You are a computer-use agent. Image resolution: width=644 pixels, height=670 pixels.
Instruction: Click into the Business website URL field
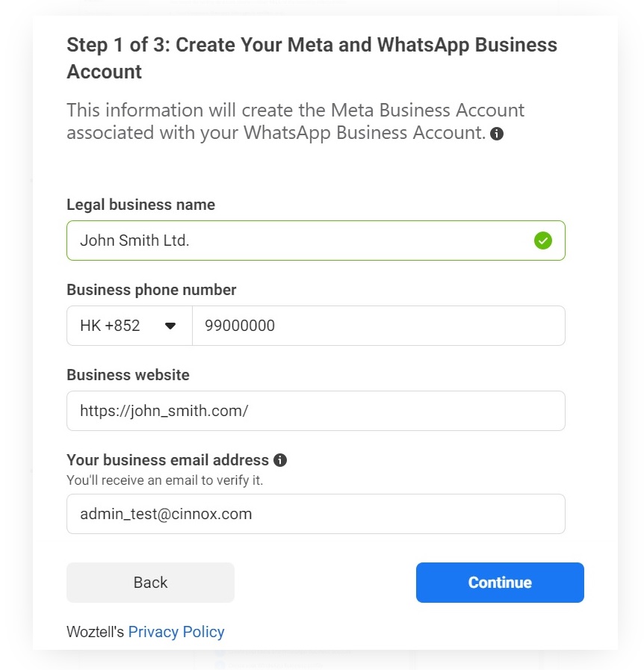click(315, 411)
